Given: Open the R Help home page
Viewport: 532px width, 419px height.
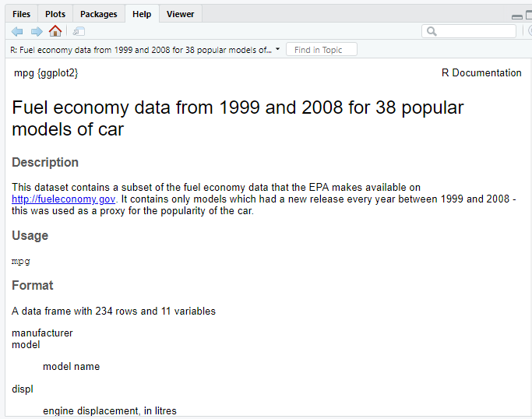Looking at the screenshot, I should [55, 31].
